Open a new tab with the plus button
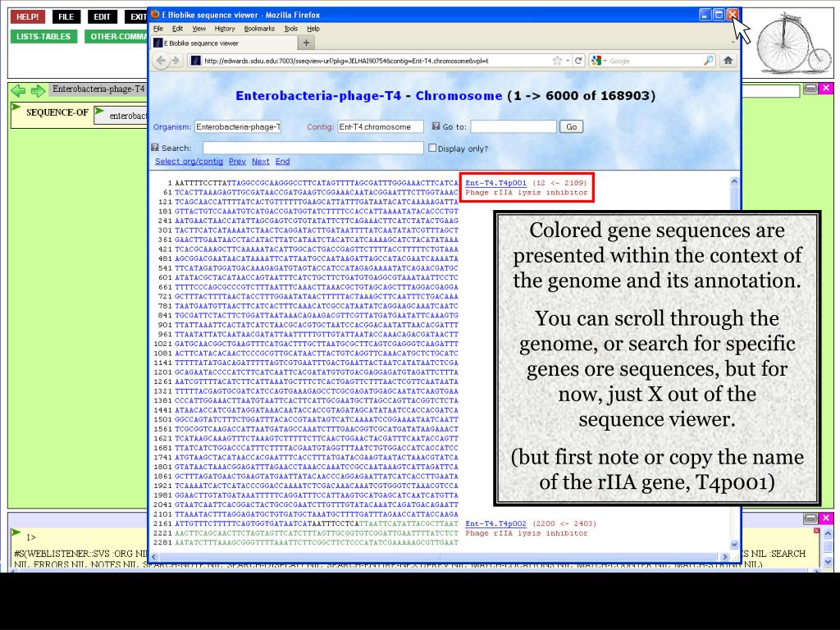The image size is (840, 630). (x=306, y=43)
